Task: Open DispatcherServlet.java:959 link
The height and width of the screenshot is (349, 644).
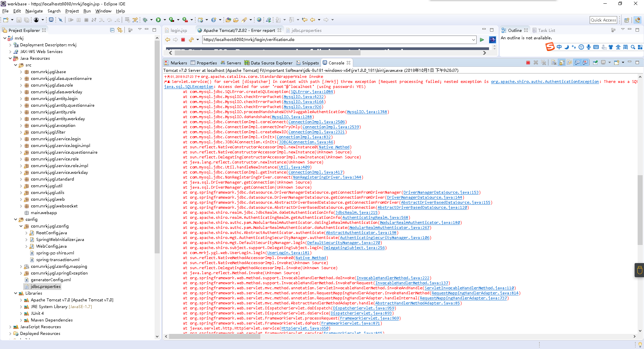Action: [364, 308]
